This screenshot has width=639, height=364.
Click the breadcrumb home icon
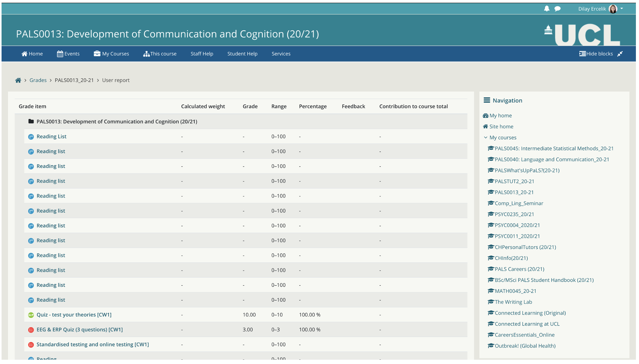pyautogui.click(x=18, y=80)
